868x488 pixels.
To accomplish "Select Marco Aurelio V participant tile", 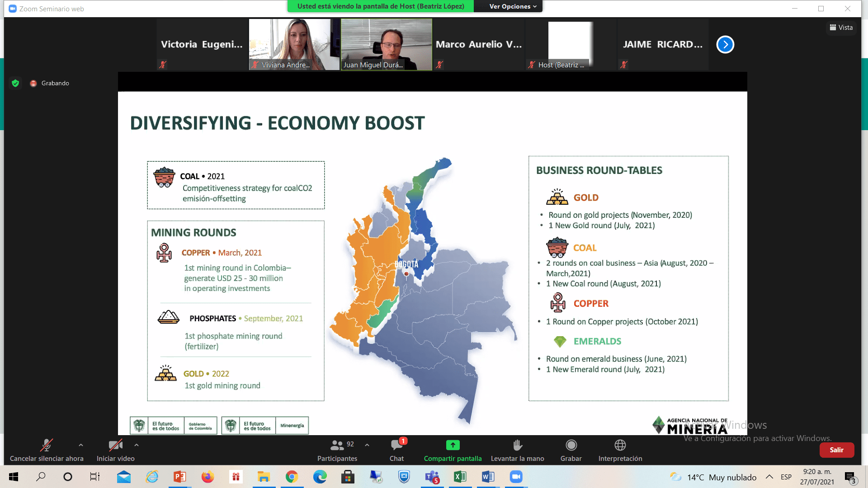I will pos(479,44).
